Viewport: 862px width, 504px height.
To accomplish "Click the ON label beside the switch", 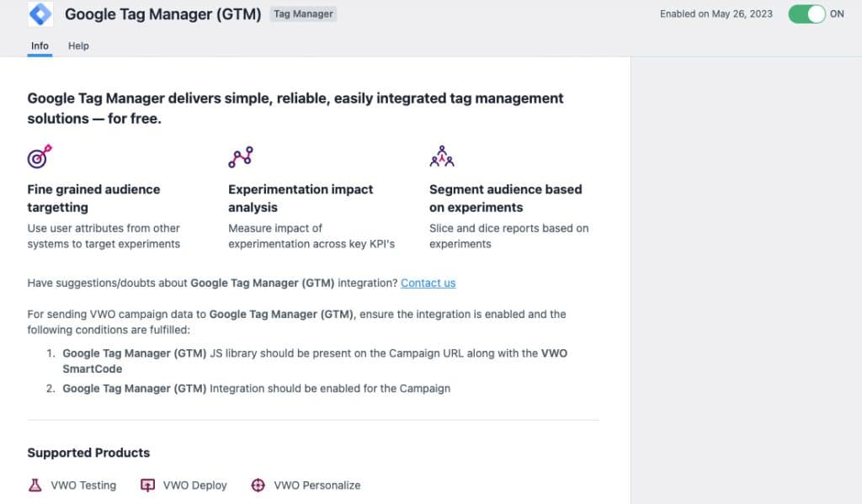I will pyautogui.click(x=839, y=13).
